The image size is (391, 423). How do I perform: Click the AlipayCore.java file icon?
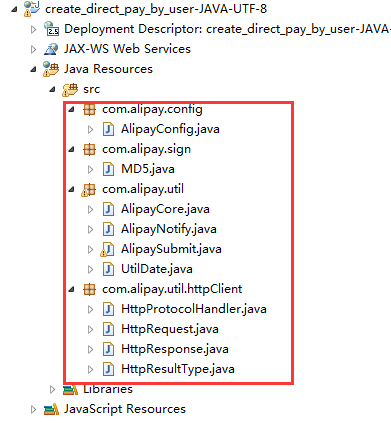(x=108, y=209)
